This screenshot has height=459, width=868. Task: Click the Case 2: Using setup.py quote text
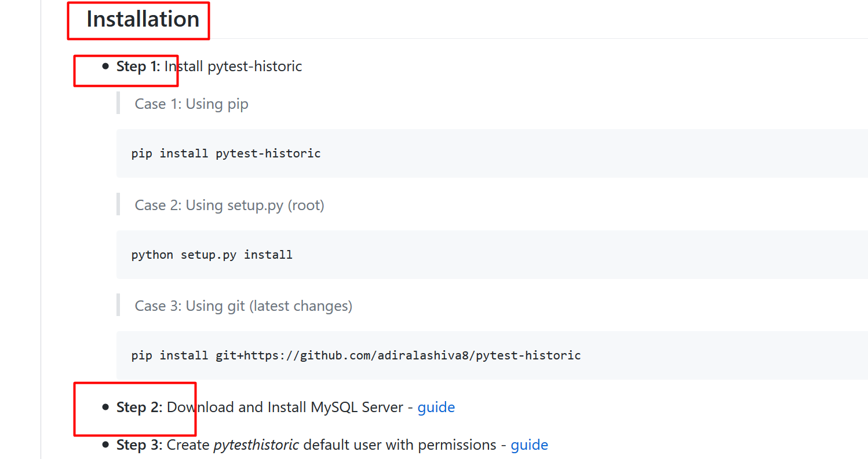tap(229, 205)
